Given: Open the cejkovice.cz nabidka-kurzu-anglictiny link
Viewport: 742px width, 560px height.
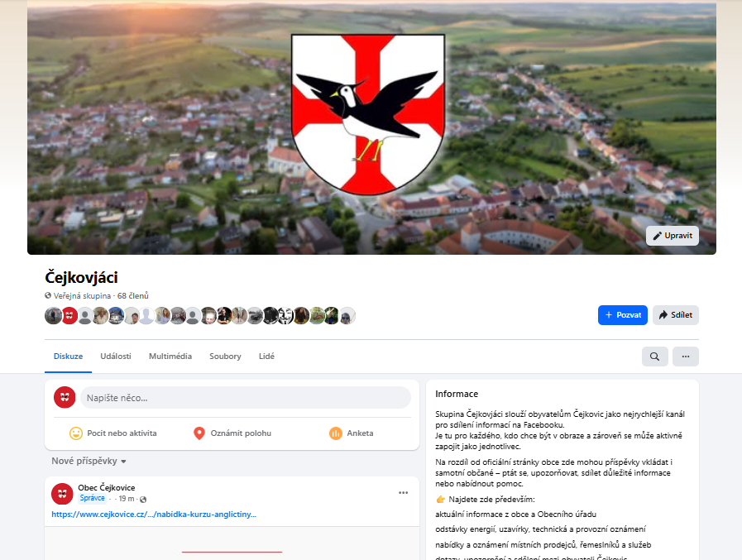Looking at the screenshot, I should tap(154, 514).
